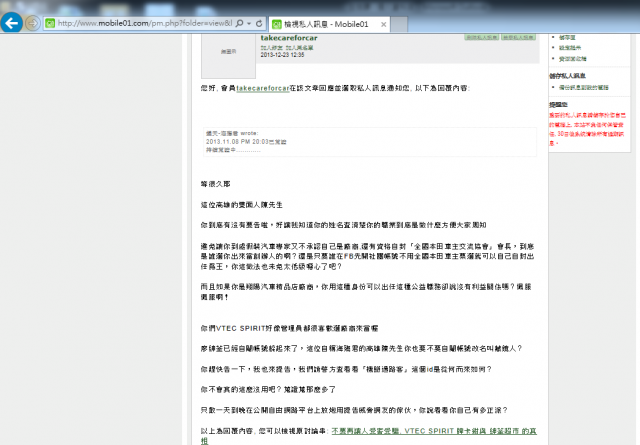Viewport: 640px width, 445px height.
Task: Click the 加入好友 link under sender name
Action: tap(269, 48)
